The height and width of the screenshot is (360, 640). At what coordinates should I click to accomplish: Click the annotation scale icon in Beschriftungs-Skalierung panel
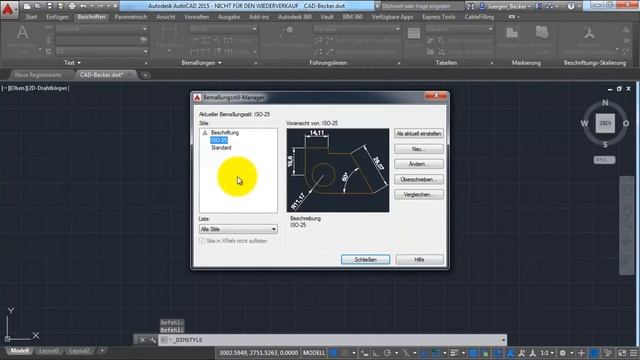pyautogui.click(x=589, y=33)
